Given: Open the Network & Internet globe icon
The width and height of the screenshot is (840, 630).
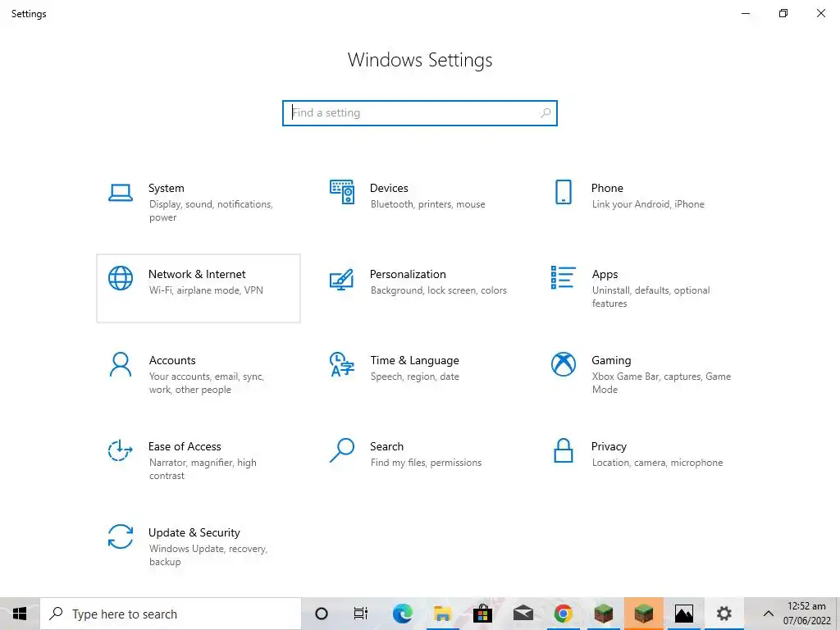Looking at the screenshot, I should coord(121,278).
